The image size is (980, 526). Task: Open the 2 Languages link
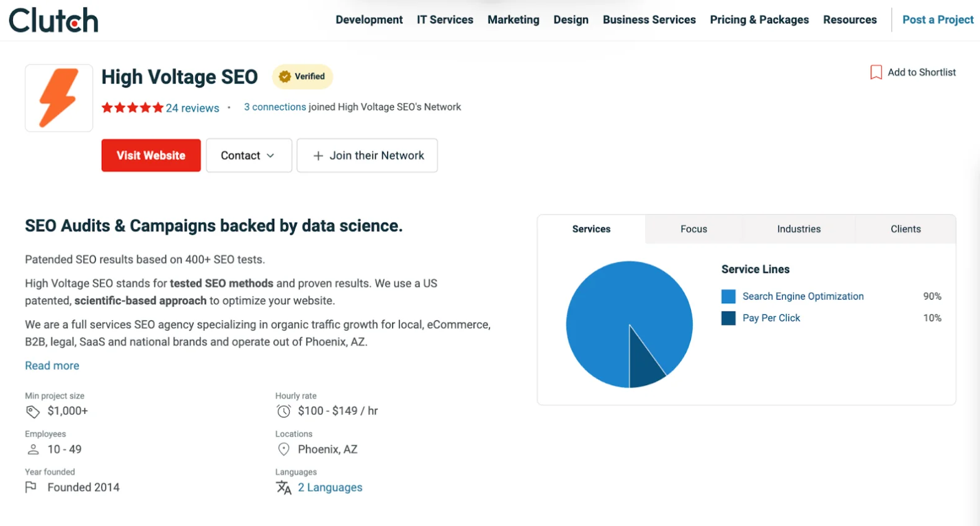pos(330,488)
